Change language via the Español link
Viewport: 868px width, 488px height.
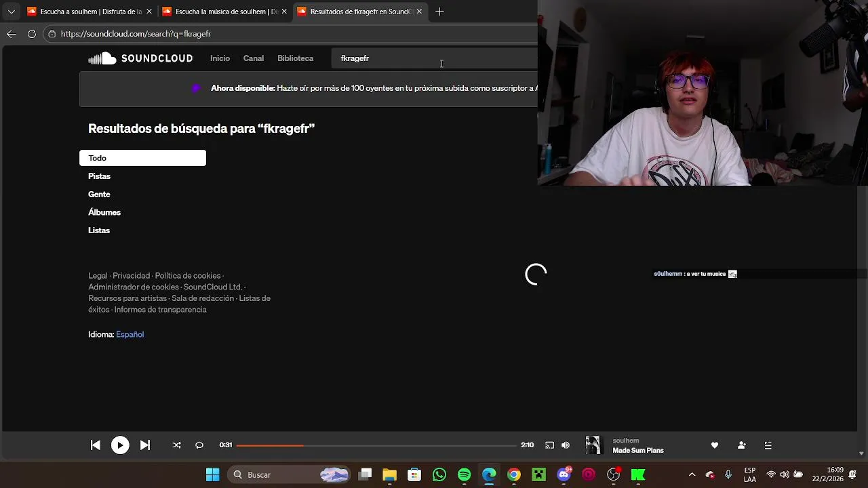(130, 334)
